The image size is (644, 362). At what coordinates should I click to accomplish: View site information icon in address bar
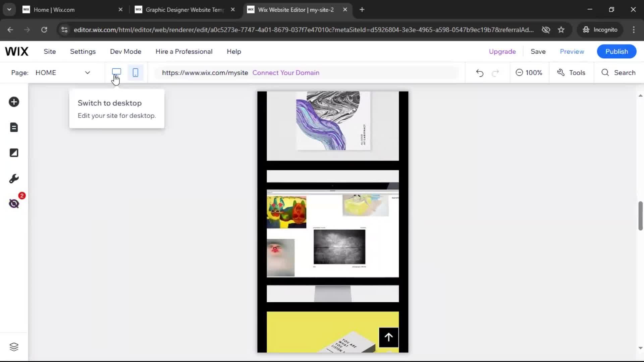coord(64,30)
